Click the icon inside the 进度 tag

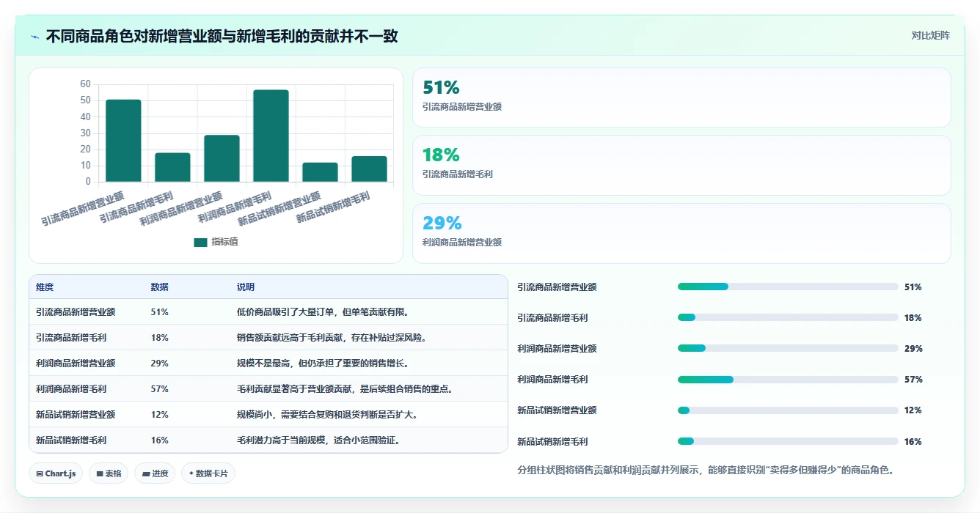point(146,474)
